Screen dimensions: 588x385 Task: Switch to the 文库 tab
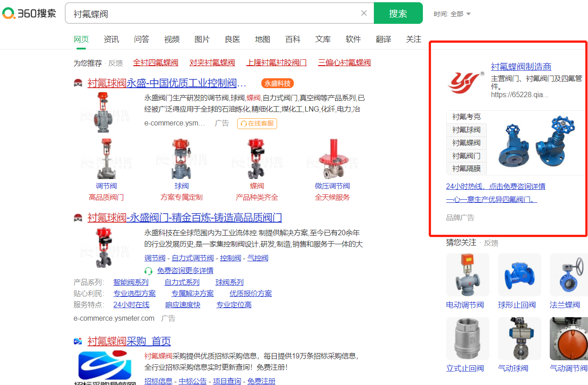[323, 39]
